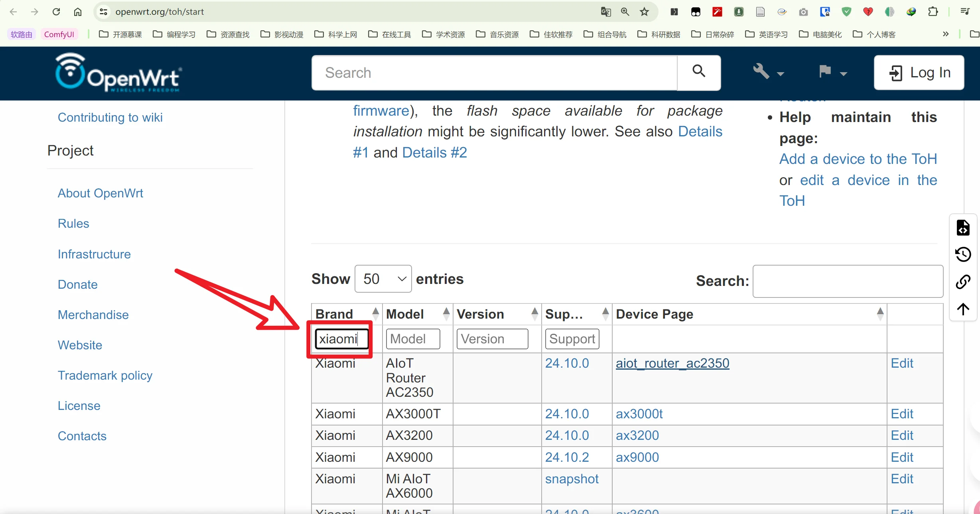
Task: Click the browser forward arrow
Action: [35, 12]
